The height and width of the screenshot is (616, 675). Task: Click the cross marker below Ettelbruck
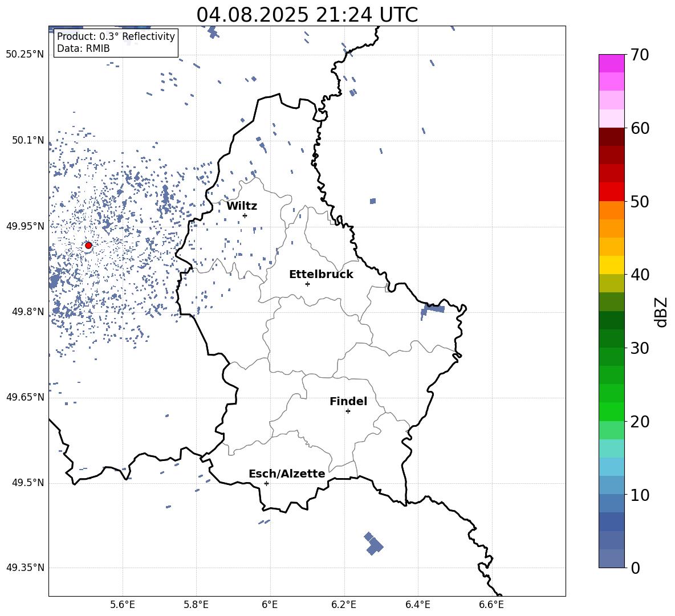[x=307, y=284]
